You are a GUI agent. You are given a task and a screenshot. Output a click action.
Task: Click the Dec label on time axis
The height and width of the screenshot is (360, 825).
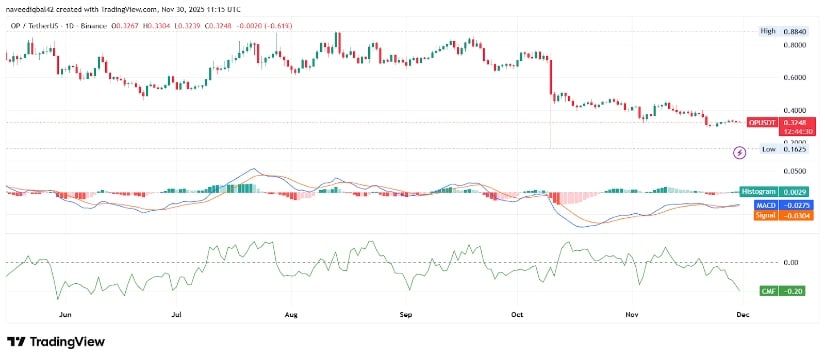[x=744, y=315]
